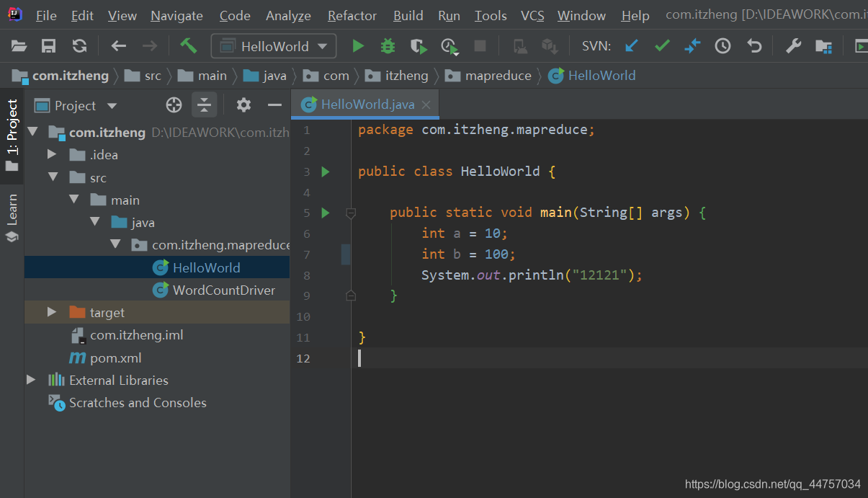
Task: Close the HelloWorld.java editor tab
Action: coord(426,105)
